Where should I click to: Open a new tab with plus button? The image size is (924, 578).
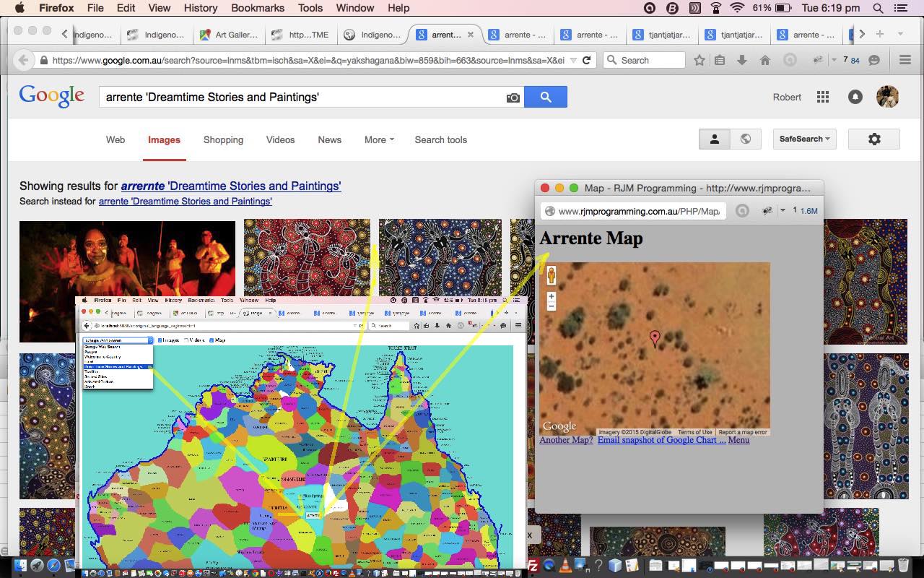[880, 34]
